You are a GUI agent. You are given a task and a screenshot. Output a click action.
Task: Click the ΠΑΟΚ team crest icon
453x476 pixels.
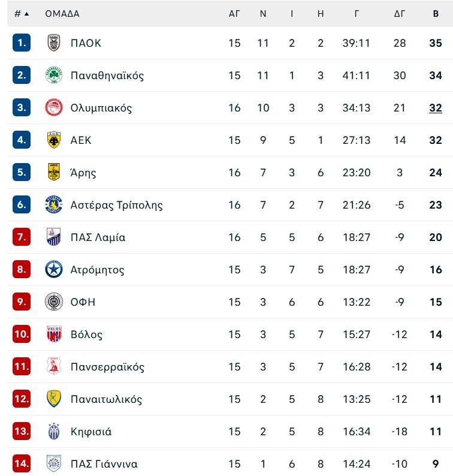54,43
